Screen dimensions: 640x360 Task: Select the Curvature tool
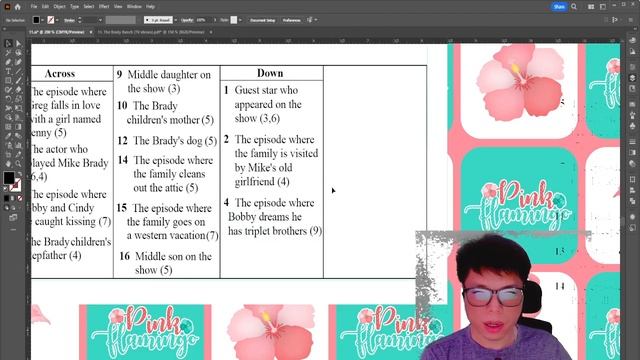(18, 62)
